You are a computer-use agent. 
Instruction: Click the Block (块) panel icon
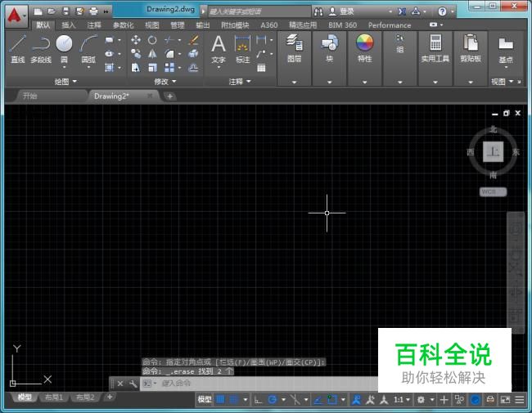[330, 44]
